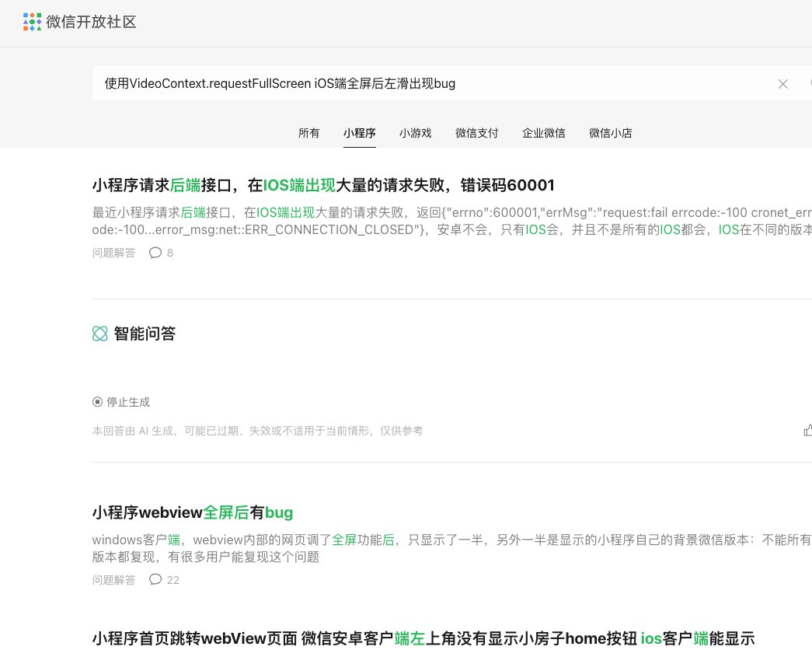Image resolution: width=812 pixels, height=657 pixels.
Task: Click the stop-generation circle icon
Action: (x=97, y=402)
